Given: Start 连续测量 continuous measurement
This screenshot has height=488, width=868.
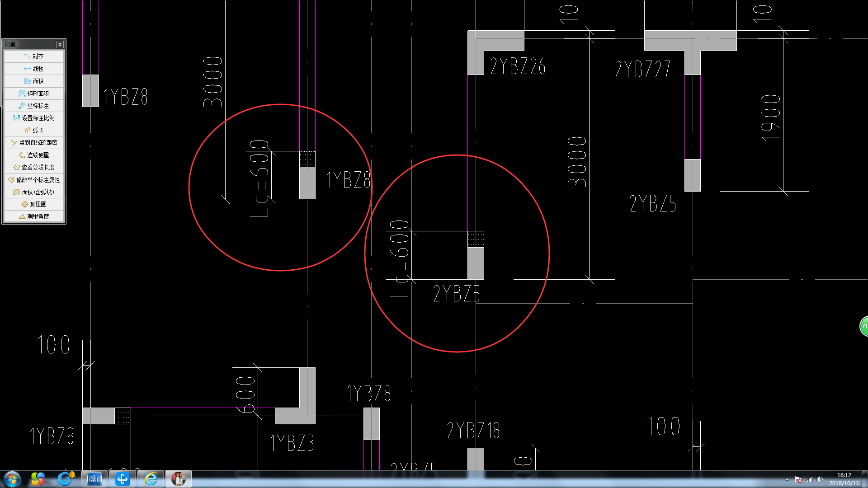Looking at the screenshot, I should [x=34, y=155].
